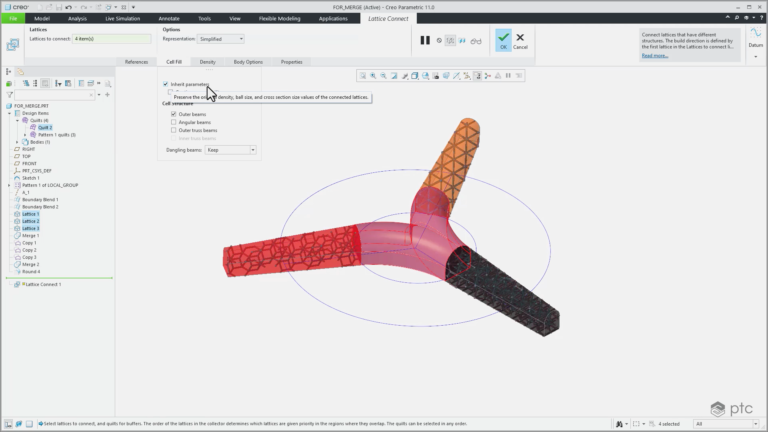Click the Lattices to connect collector field
This screenshot has height=432, width=768.
click(x=112, y=39)
